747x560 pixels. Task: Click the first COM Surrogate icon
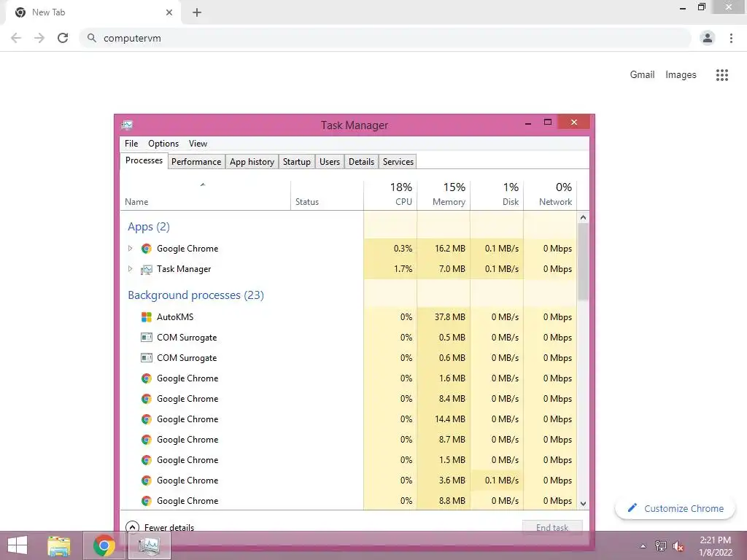(x=146, y=338)
